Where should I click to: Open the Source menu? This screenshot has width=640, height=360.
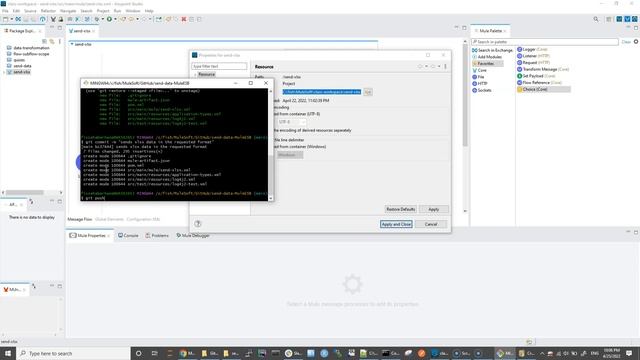point(30,11)
